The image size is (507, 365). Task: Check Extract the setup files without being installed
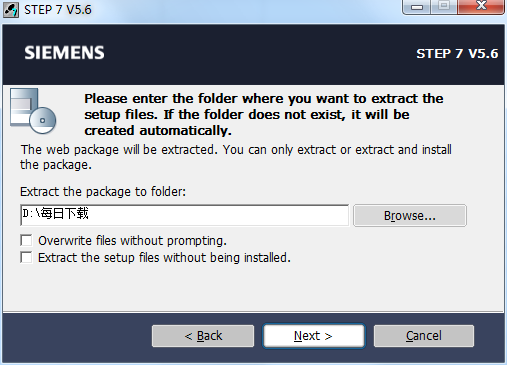tap(26, 257)
